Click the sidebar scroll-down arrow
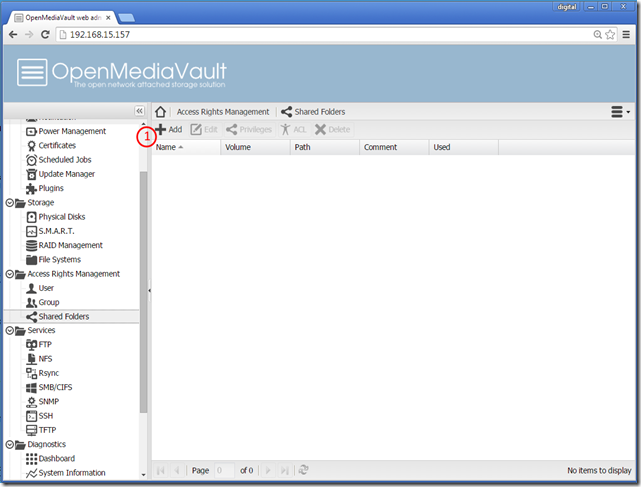This screenshot has height=487, width=641. point(143,475)
